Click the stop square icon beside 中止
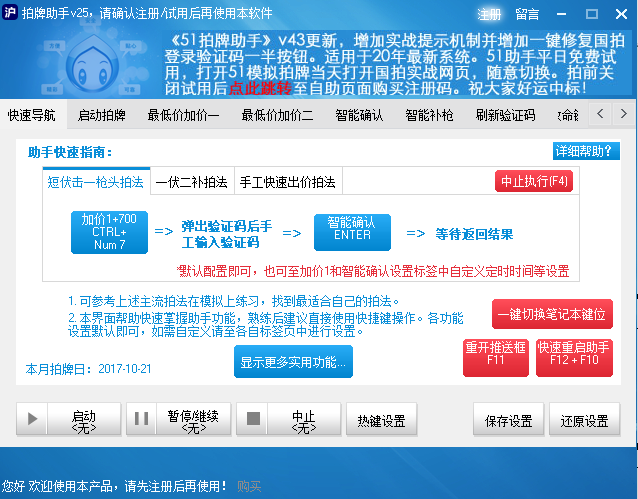This screenshot has height=499, width=638. pyautogui.click(x=253, y=419)
